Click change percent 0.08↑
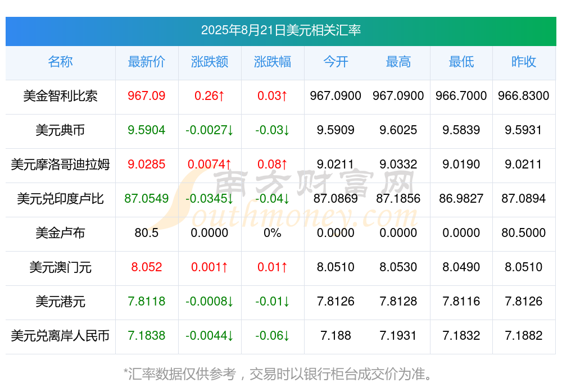This screenshot has width=562, height=392. pyautogui.click(x=273, y=165)
